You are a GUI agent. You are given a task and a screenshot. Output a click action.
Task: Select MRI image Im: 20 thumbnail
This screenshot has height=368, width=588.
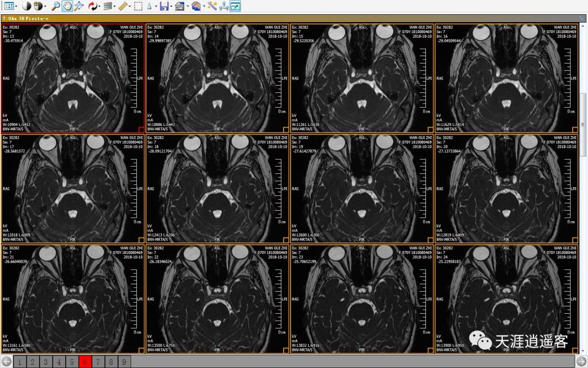click(507, 189)
